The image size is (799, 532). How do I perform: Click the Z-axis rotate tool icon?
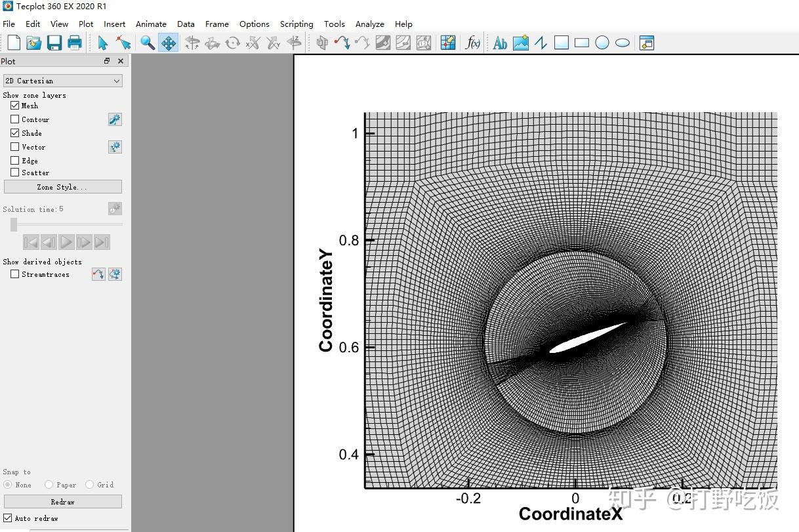(x=295, y=43)
